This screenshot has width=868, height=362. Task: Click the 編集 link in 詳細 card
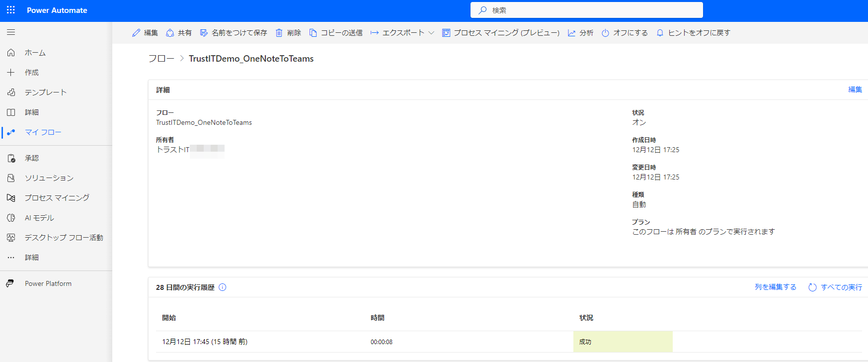click(x=855, y=90)
